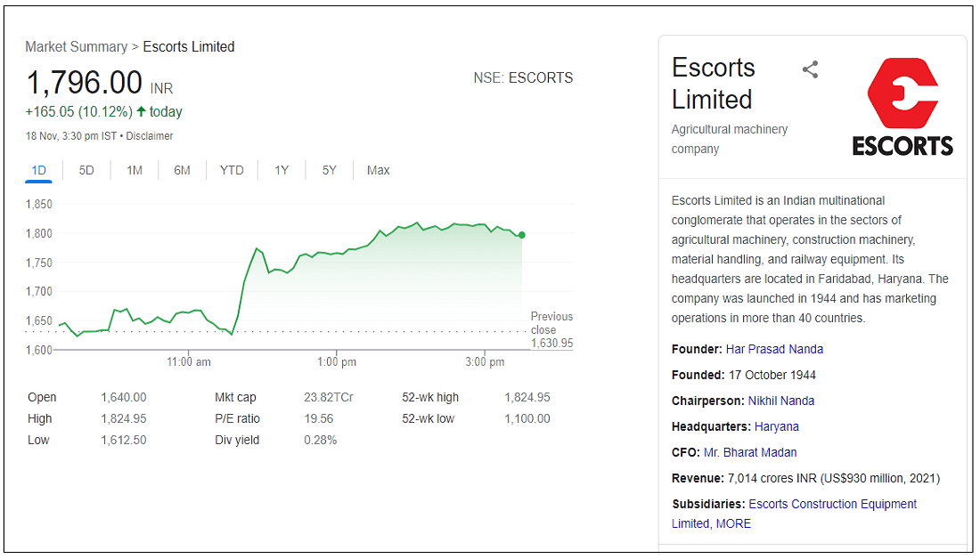980x559 pixels.
Task: View the 5Y chart range
Action: [x=330, y=170]
